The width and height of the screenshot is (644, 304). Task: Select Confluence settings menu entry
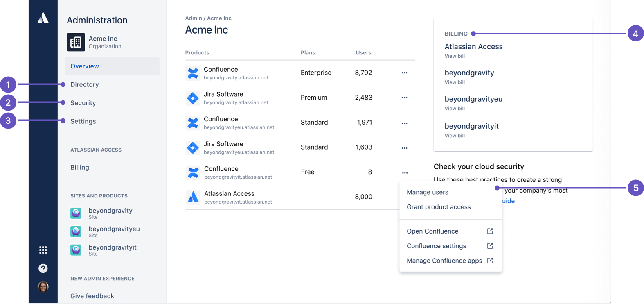[450, 246]
